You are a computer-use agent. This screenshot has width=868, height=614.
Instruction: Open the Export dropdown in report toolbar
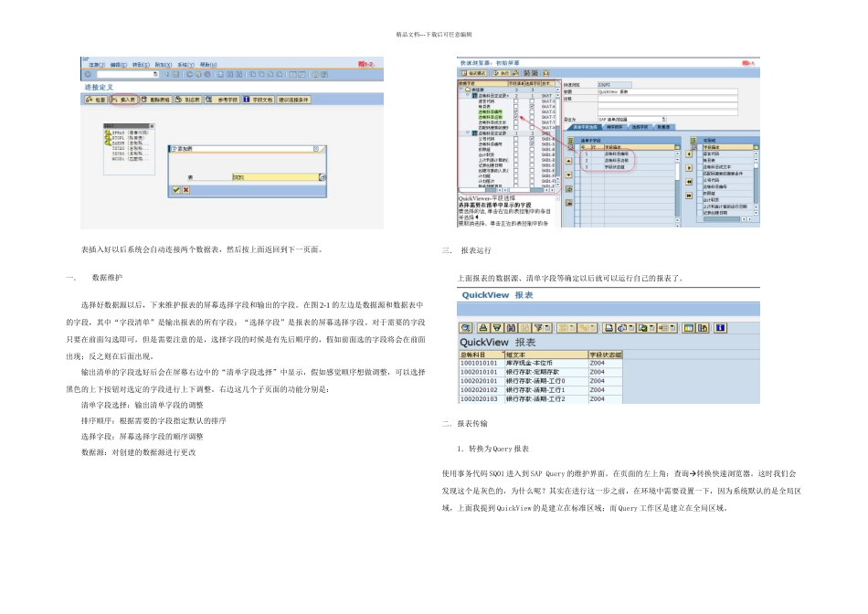coord(652,328)
